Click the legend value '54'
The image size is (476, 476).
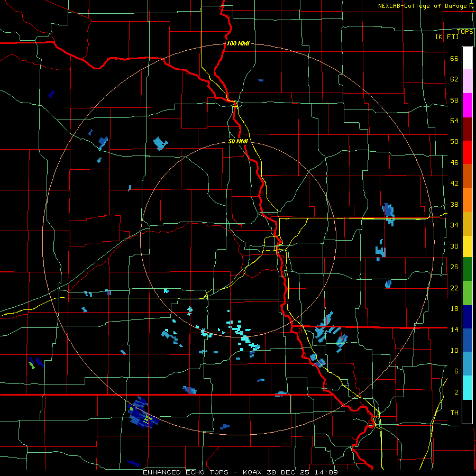pos(454,121)
